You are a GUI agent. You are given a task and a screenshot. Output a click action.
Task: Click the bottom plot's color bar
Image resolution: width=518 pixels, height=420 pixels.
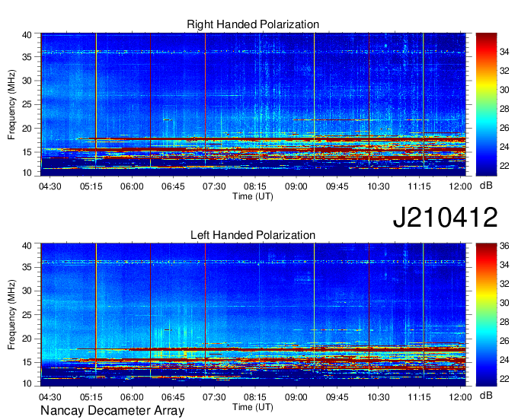(486, 315)
